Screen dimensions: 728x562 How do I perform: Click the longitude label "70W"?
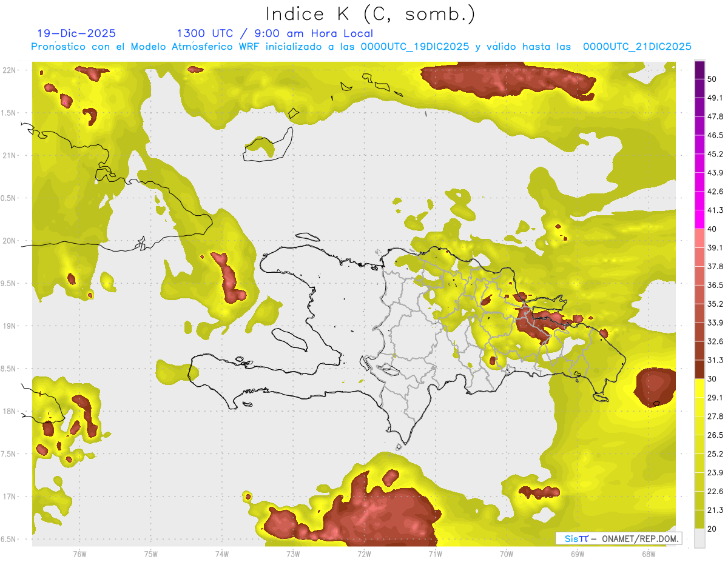(x=506, y=554)
